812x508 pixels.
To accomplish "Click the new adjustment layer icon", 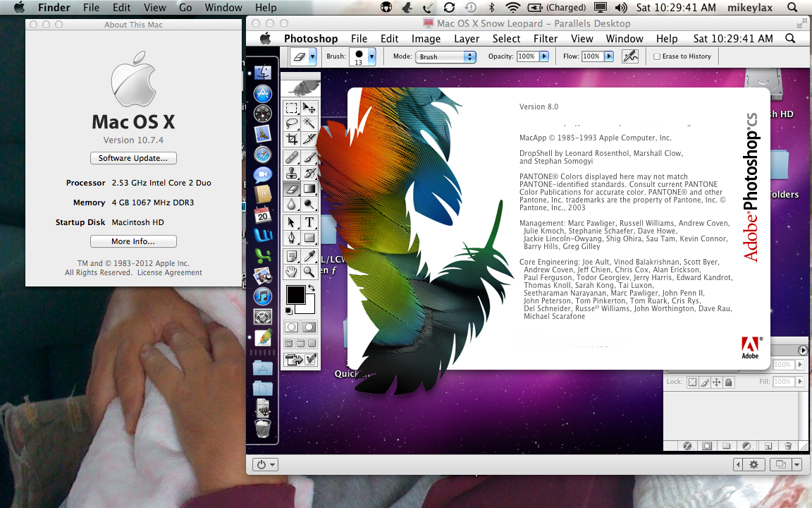I will pos(746,446).
